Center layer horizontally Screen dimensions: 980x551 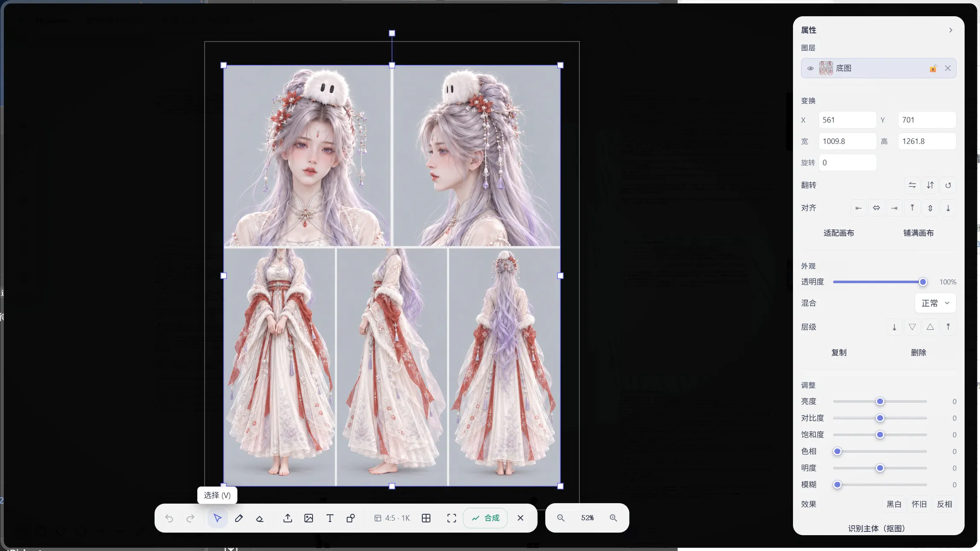876,208
